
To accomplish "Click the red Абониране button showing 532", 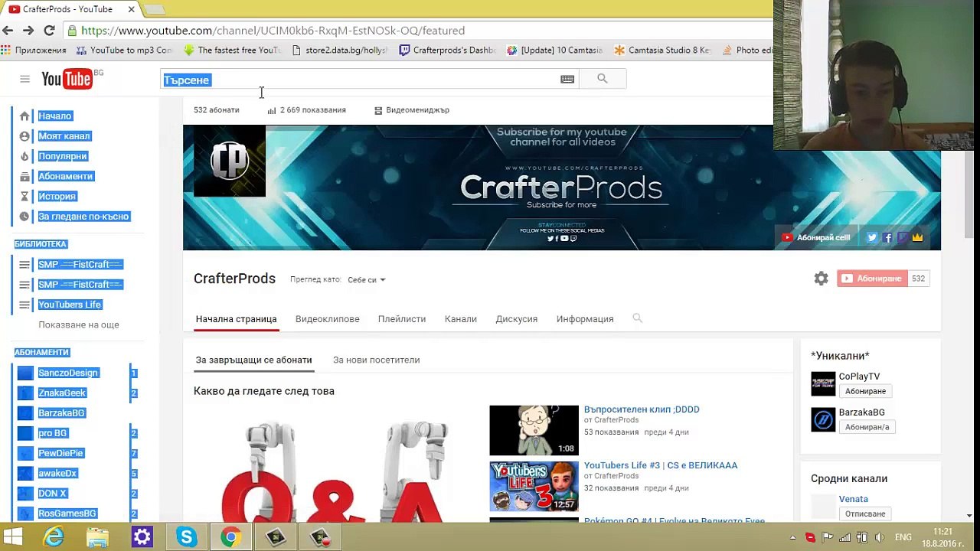I will (872, 279).
